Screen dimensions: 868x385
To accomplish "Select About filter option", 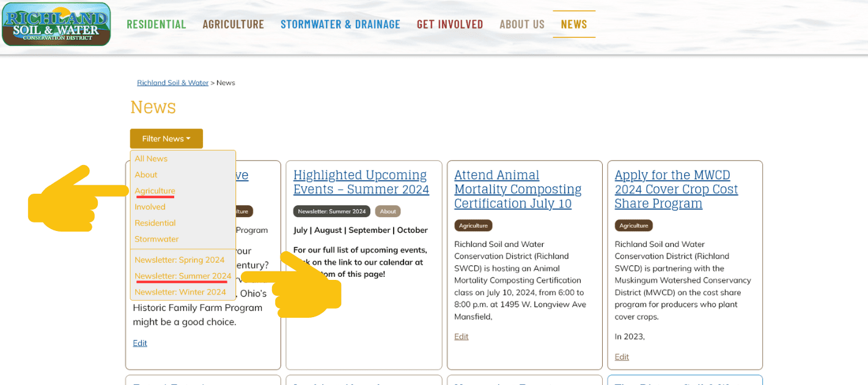I will 146,175.
